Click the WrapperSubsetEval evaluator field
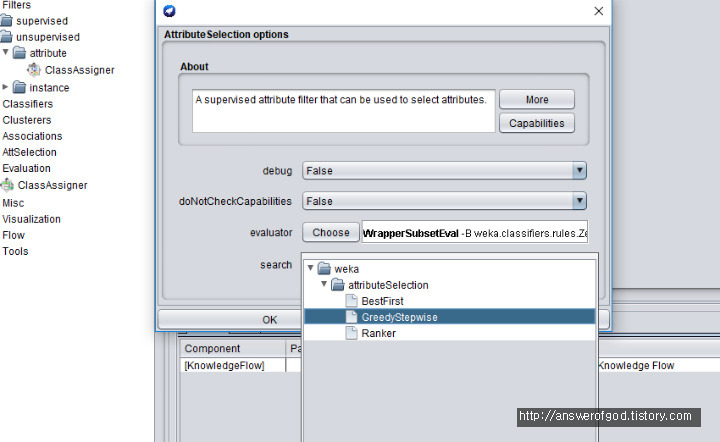 click(475, 233)
